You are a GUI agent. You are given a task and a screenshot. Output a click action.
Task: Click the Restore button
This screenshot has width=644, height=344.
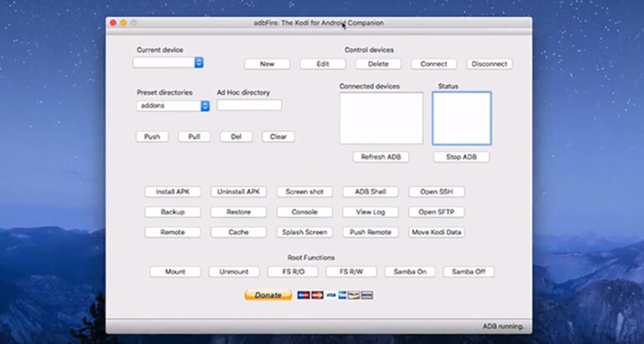(x=239, y=212)
